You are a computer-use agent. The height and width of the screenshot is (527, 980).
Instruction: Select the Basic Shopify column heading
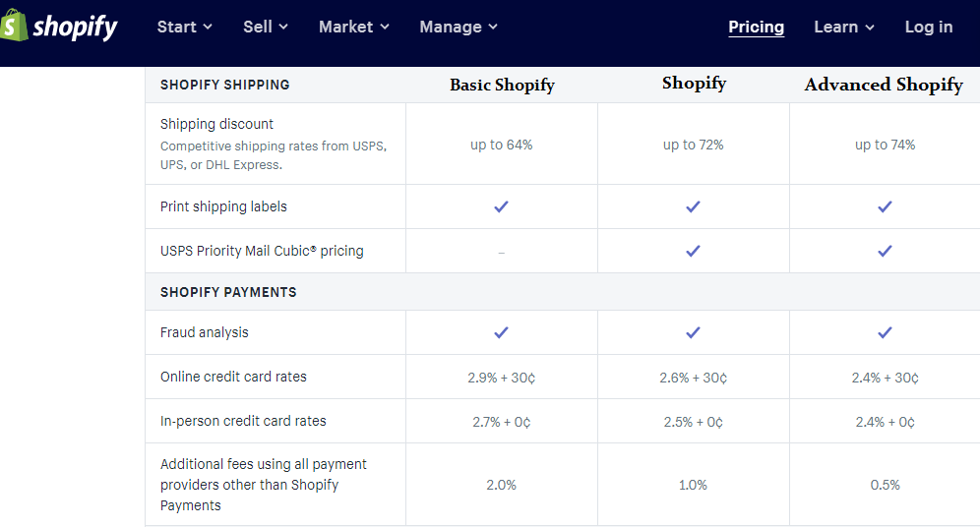click(x=502, y=85)
